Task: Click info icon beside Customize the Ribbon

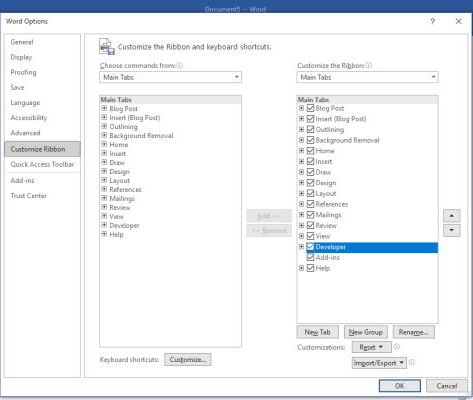Action: pyautogui.click(x=368, y=65)
